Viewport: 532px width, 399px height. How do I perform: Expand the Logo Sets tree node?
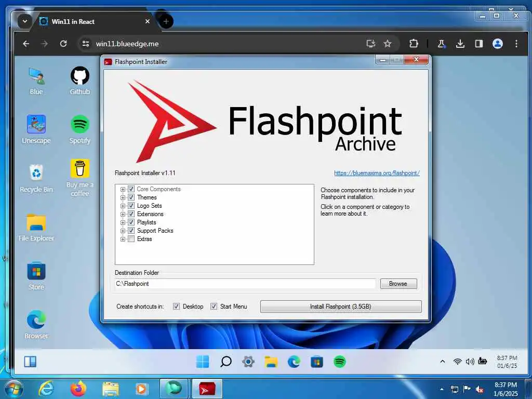coord(123,206)
